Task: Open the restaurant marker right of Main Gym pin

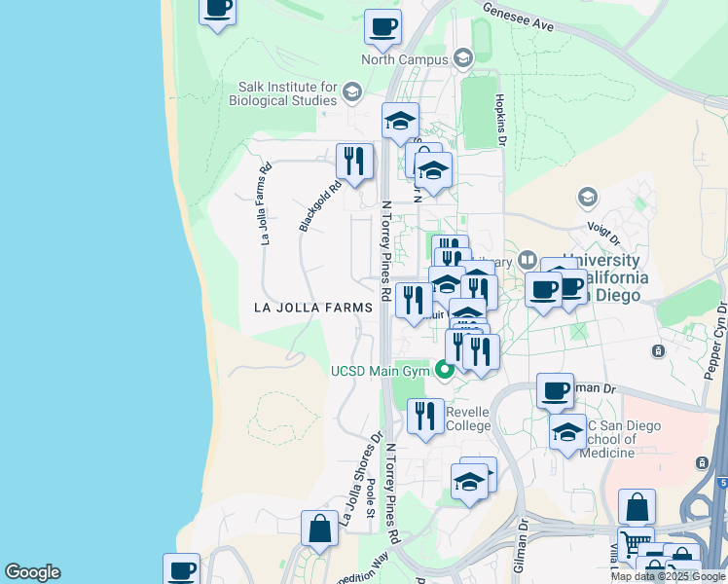Action: (482, 352)
